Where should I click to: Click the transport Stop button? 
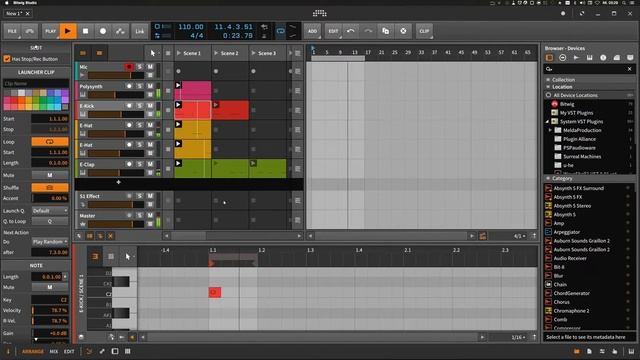(x=85, y=31)
